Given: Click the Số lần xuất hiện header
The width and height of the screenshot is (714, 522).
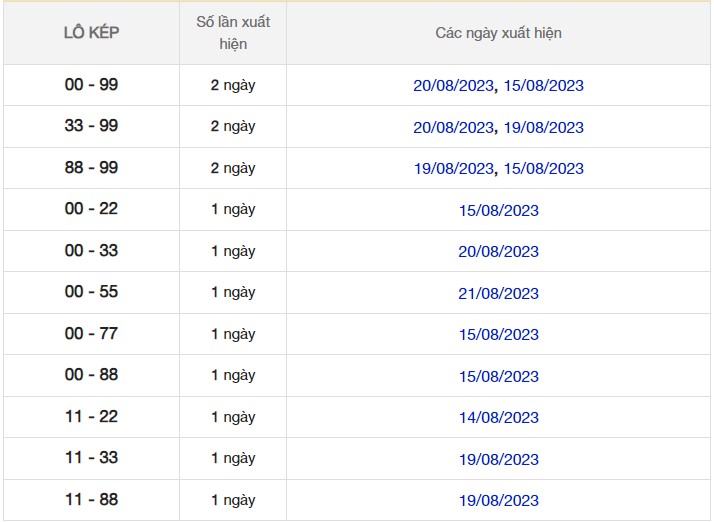Looking at the screenshot, I should point(233,33).
